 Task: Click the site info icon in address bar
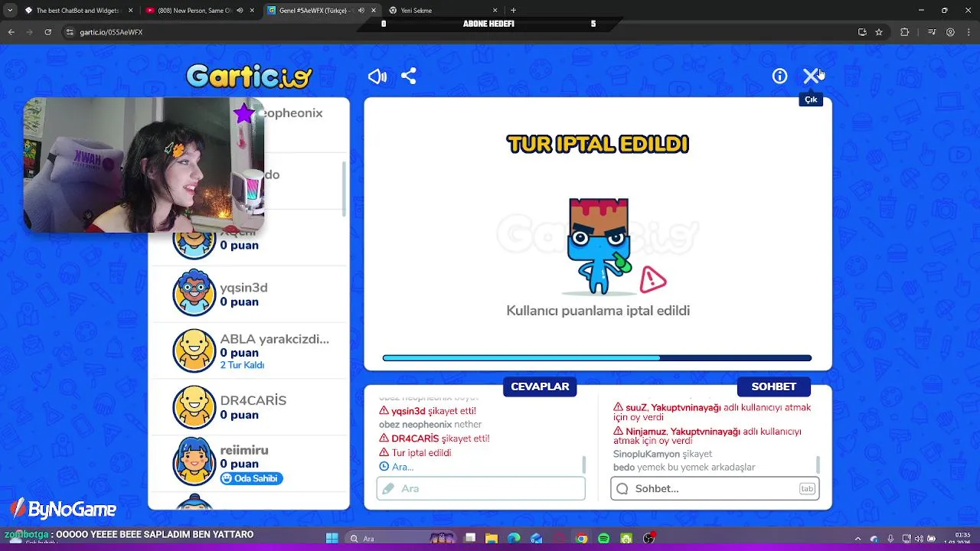tap(70, 32)
